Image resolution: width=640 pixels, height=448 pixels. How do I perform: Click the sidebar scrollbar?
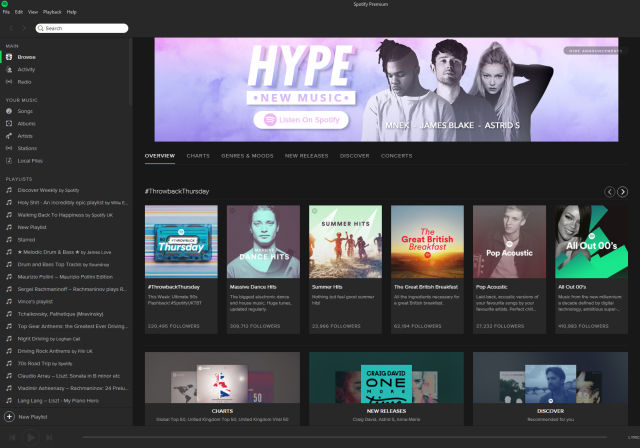pos(131,71)
